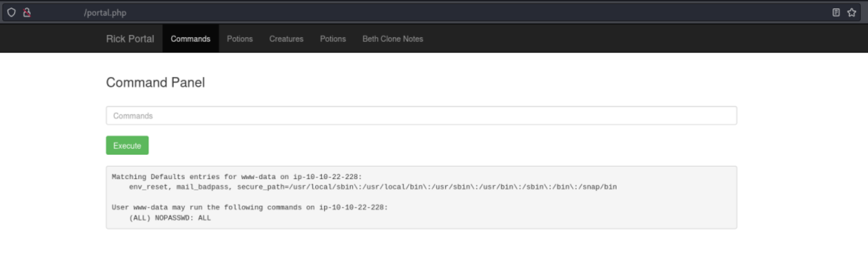Go to Rick Portal brand link
Screen dimensions: 868x253
130,39
